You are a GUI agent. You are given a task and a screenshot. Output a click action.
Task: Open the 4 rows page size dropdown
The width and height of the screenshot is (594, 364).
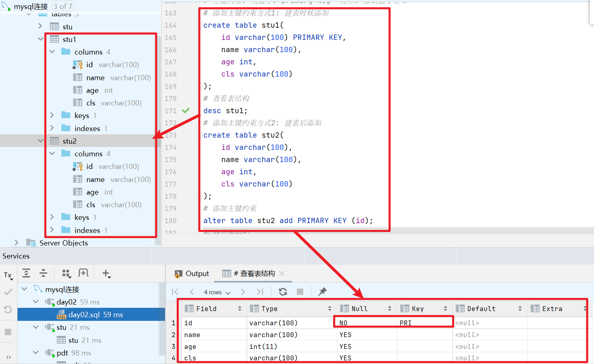click(217, 292)
